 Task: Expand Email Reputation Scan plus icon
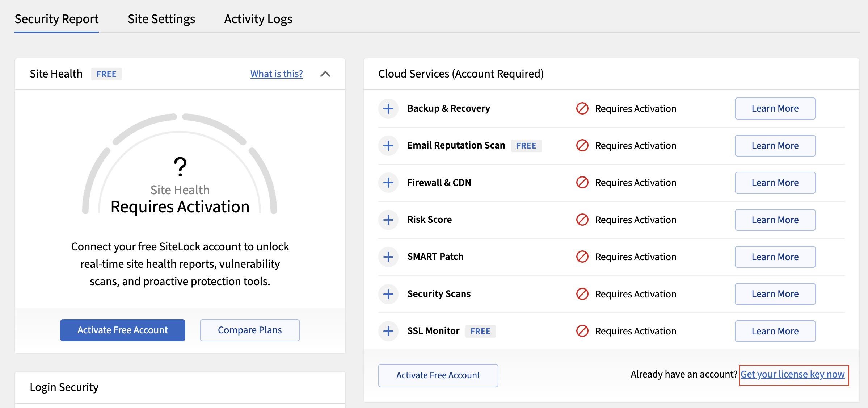388,146
